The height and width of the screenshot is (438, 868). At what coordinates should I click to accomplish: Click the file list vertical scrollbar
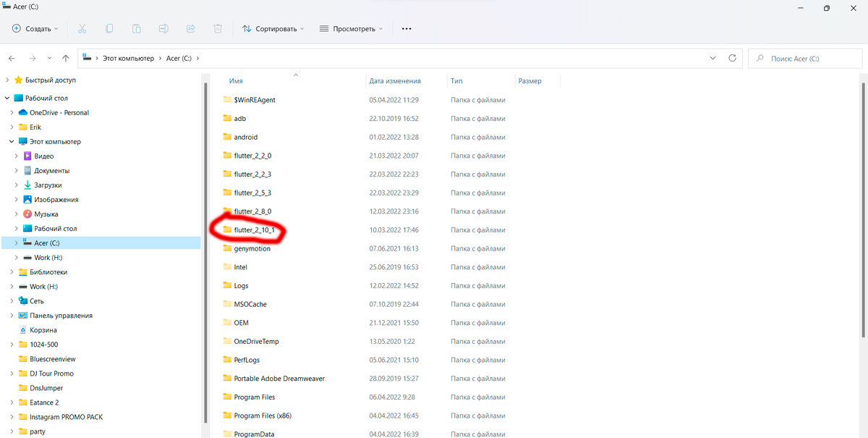pyautogui.click(x=864, y=210)
